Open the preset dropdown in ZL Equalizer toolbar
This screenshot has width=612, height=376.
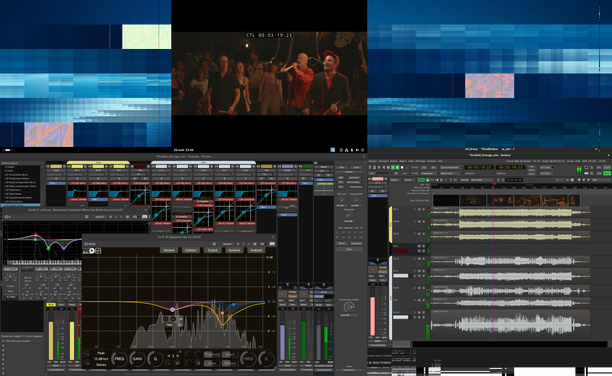point(228,244)
